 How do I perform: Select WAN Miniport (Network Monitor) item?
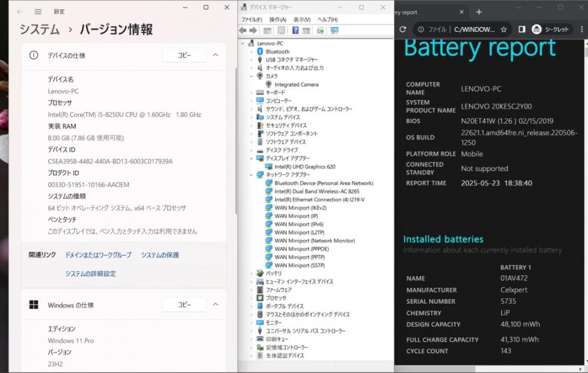(315, 241)
